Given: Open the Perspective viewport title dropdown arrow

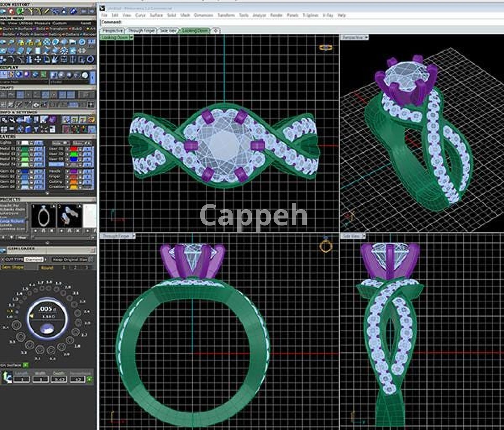Looking at the screenshot, I should pyautogui.click(x=366, y=38).
